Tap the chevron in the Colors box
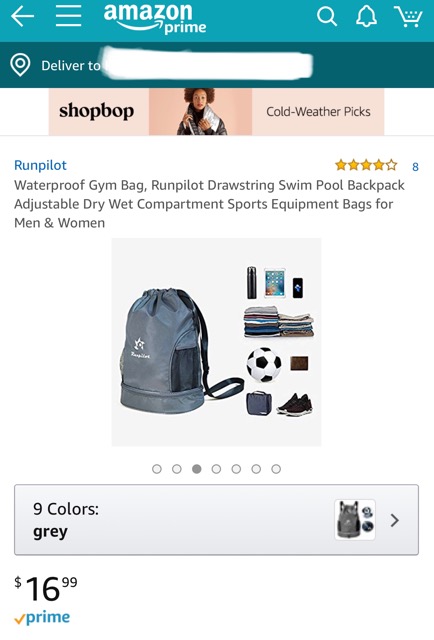 (394, 520)
